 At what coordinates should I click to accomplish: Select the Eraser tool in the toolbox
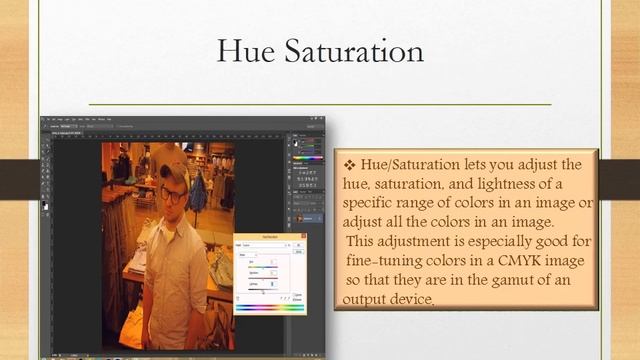43,171
